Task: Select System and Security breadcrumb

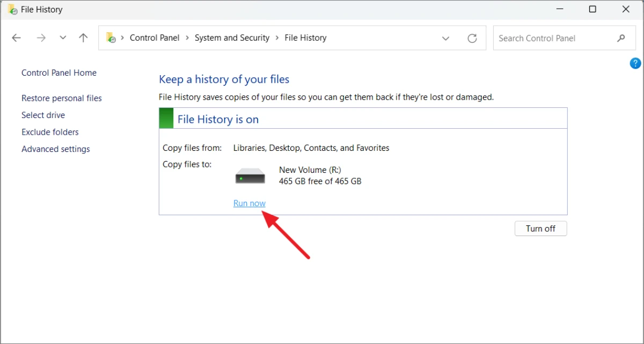Action: coord(232,38)
